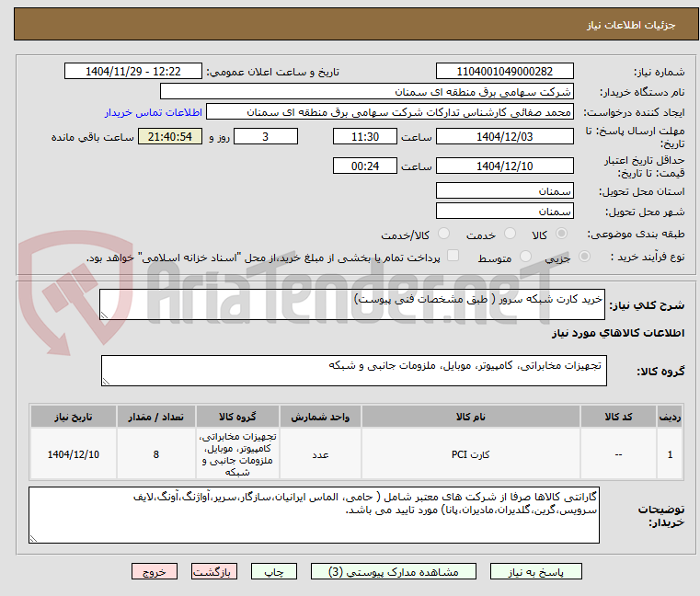Viewport: 700px width, 596px height.
Task: Click the گروه کالا column header in table
Action: tap(237, 417)
